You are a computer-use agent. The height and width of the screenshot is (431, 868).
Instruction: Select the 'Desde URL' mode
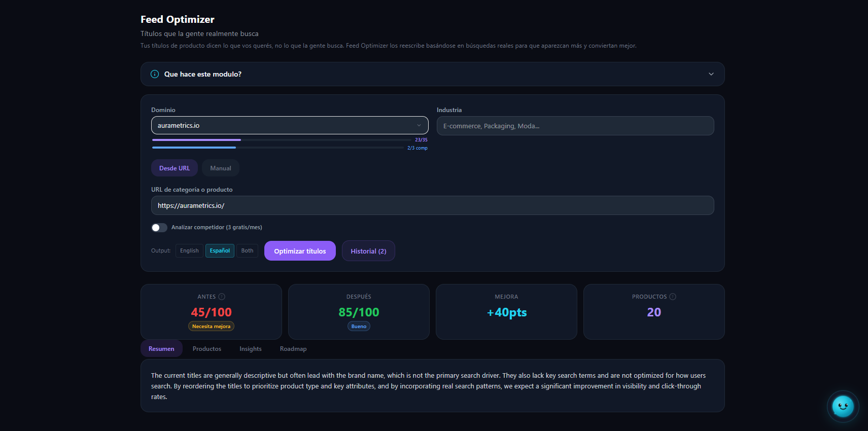click(x=175, y=168)
